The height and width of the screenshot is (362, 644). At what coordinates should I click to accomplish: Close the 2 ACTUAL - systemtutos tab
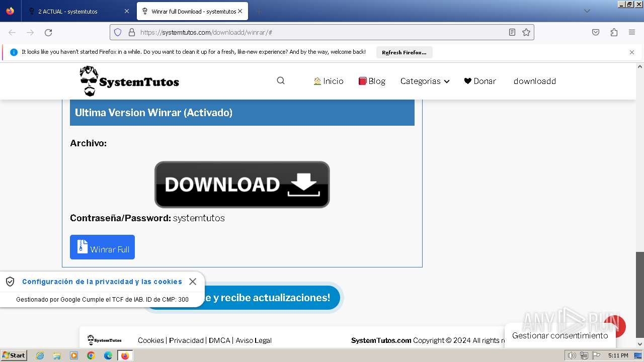[x=126, y=11]
